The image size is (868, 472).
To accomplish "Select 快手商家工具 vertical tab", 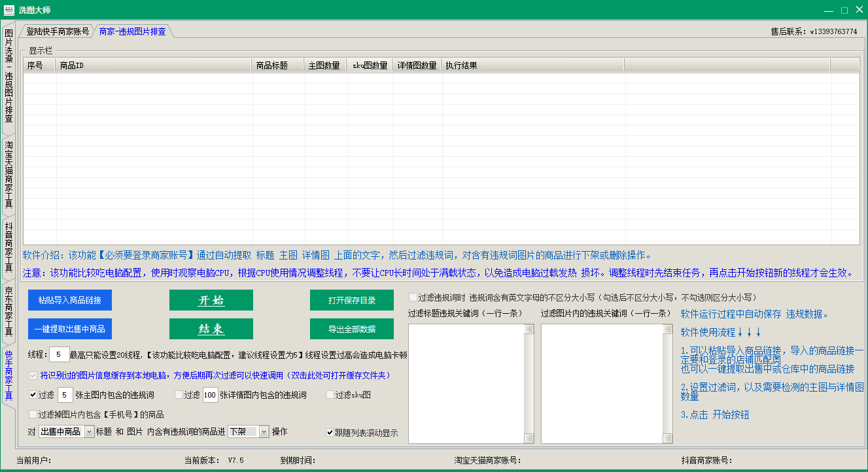I will pyautogui.click(x=9, y=375).
